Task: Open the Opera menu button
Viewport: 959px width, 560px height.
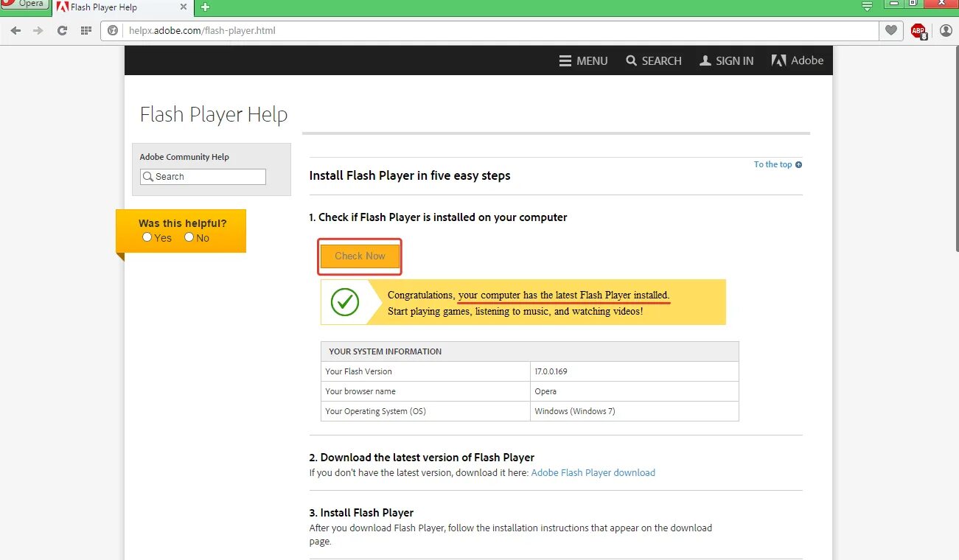Action: [24, 4]
